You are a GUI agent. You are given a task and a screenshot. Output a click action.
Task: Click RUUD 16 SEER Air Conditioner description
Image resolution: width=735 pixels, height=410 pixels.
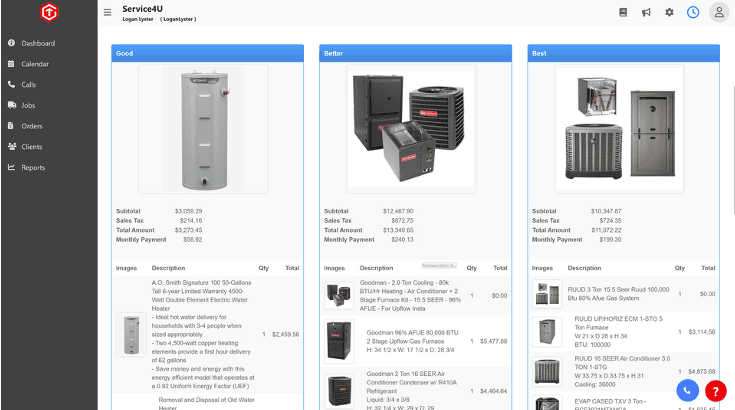pos(622,371)
